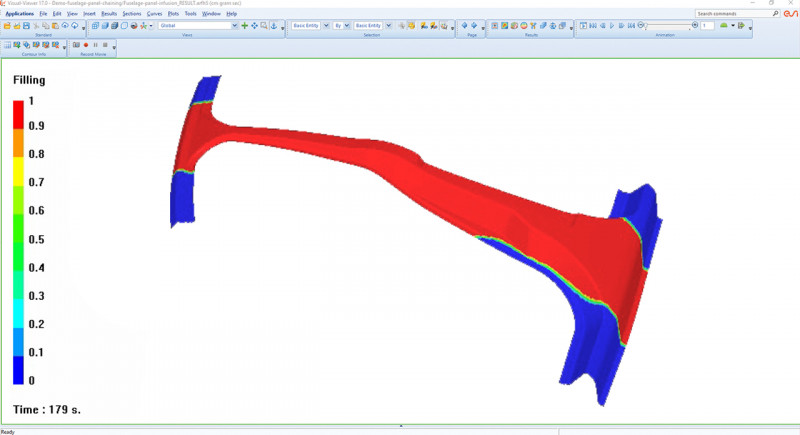Click the red Record Movie button
Image resolution: width=800 pixels, height=435 pixels.
coord(86,45)
